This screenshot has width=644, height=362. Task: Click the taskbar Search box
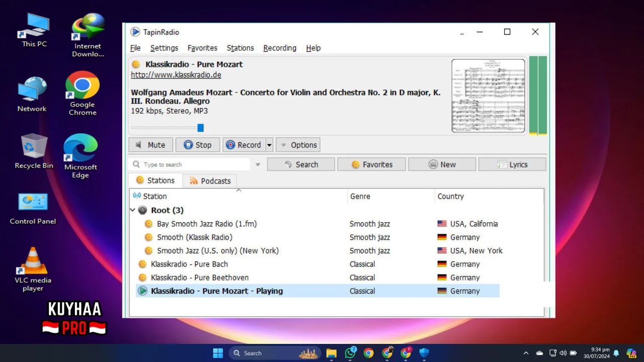tap(275, 353)
